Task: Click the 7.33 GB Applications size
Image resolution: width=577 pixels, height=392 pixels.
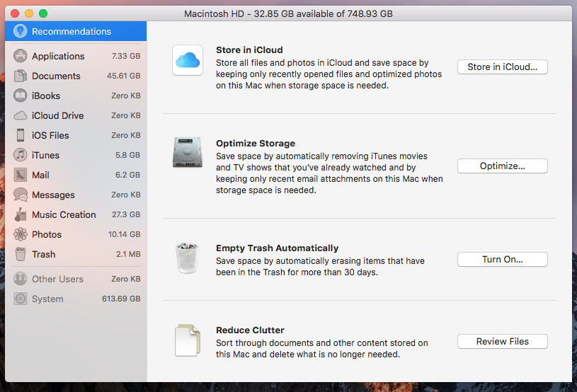Action: click(126, 56)
